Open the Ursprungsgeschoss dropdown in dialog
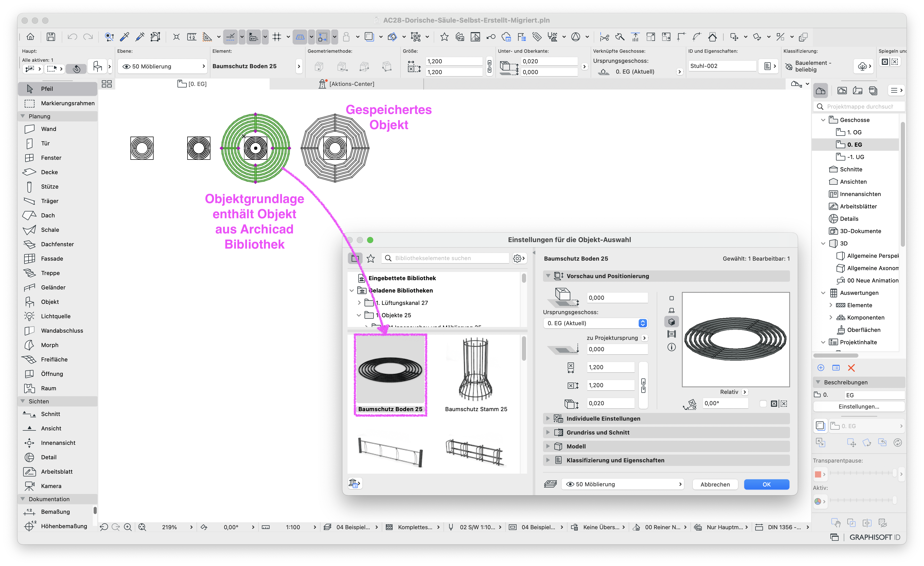924x566 pixels. coord(595,323)
